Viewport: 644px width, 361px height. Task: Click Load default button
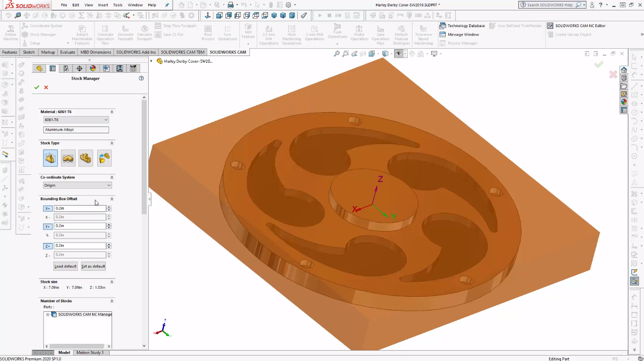[66, 266]
